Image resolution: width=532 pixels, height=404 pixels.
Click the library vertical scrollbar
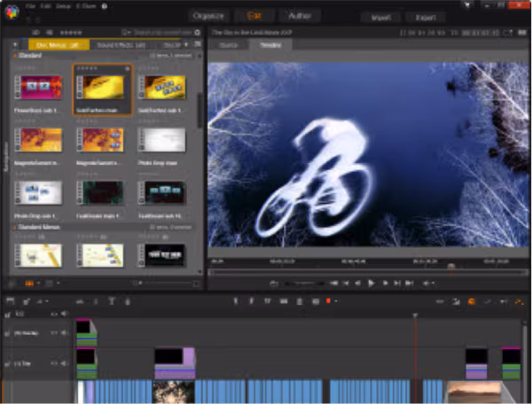tap(199, 110)
